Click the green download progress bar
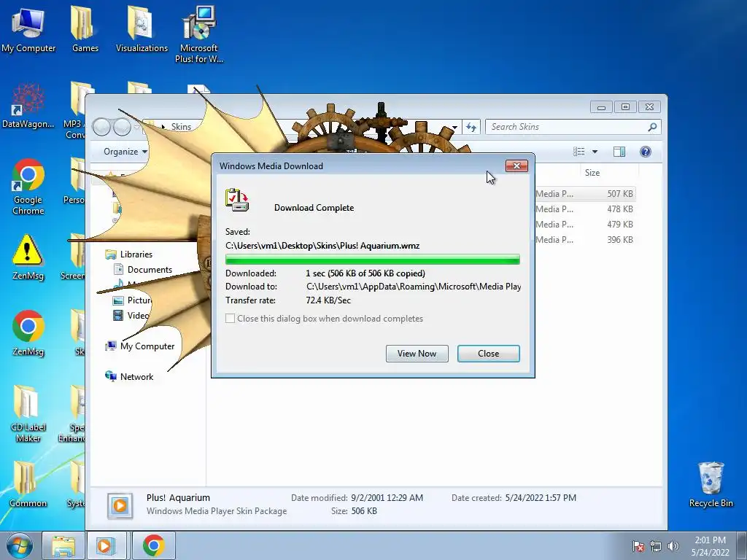 [373, 259]
